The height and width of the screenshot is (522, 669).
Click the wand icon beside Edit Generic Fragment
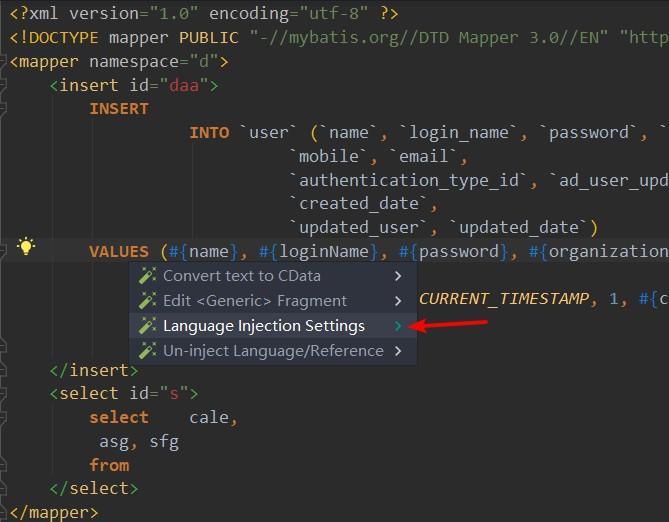147,301
